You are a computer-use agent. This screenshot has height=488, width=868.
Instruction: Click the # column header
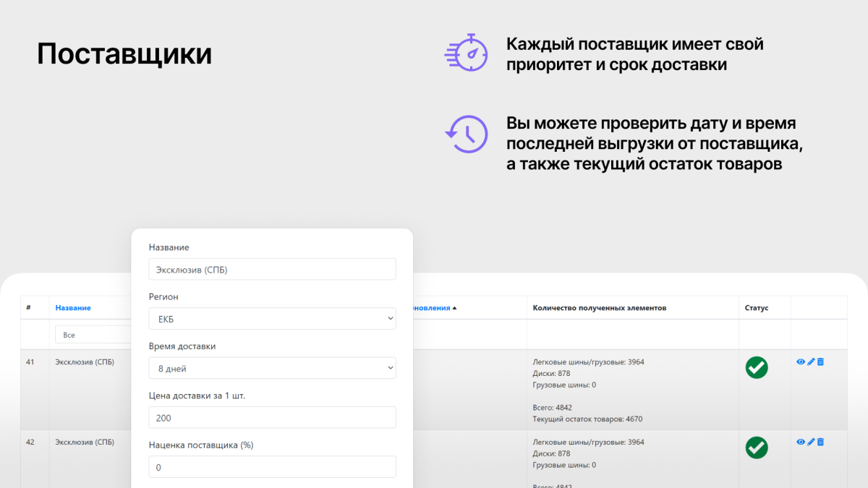[x=28, y=308]
